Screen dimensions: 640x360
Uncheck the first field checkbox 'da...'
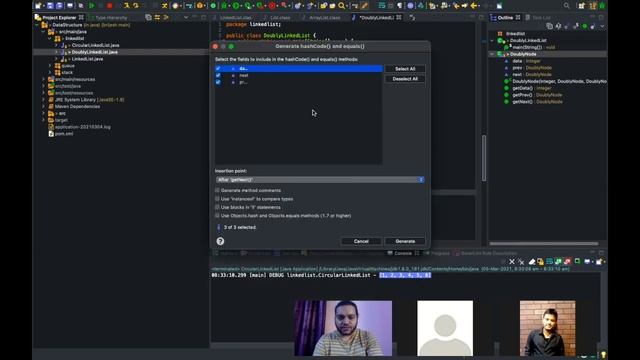point(218,69)
